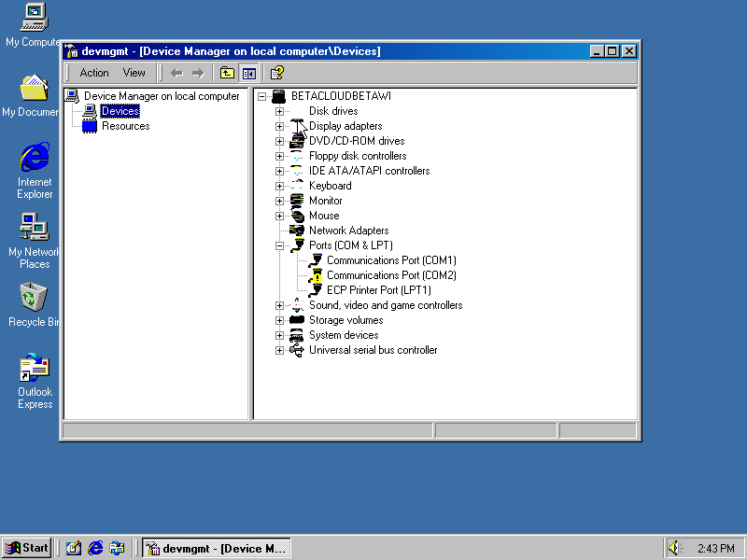747x560 pixels.
Task: Click the Resources chip icon
Action: tap(90, 126)
